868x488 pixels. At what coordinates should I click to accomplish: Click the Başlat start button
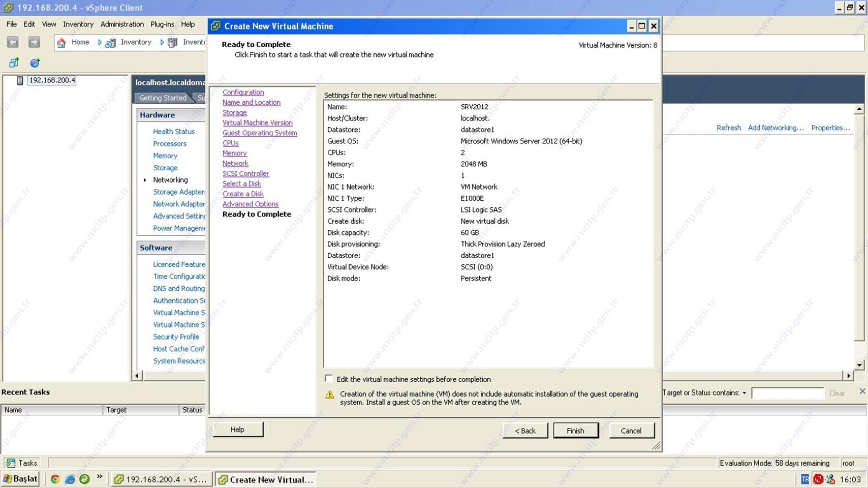[x=20, y=479]
